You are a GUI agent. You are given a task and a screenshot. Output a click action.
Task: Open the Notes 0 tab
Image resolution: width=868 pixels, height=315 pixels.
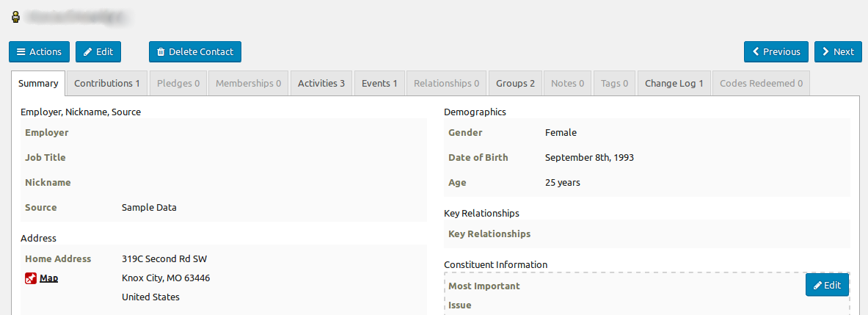click(567, 83)
